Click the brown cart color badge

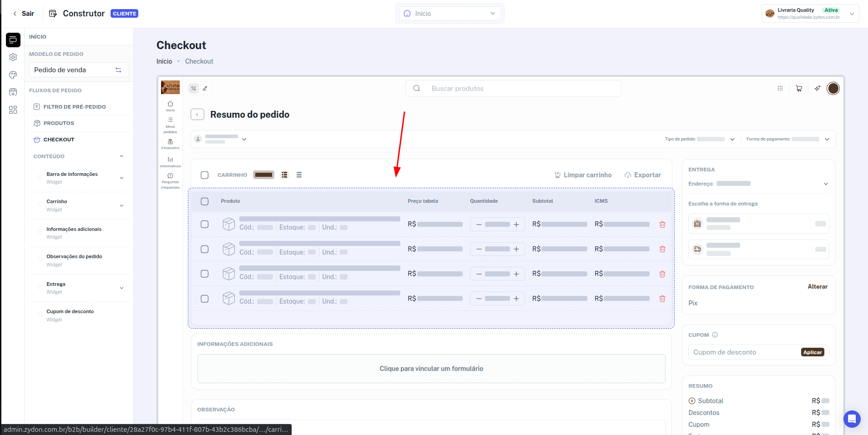[x=263, y=175]
